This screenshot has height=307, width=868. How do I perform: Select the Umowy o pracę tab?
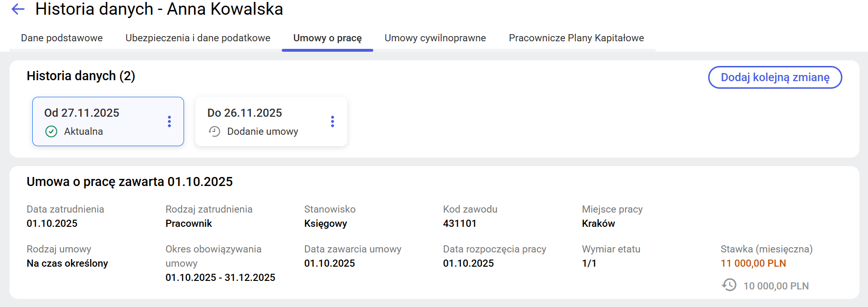(327, 38)
